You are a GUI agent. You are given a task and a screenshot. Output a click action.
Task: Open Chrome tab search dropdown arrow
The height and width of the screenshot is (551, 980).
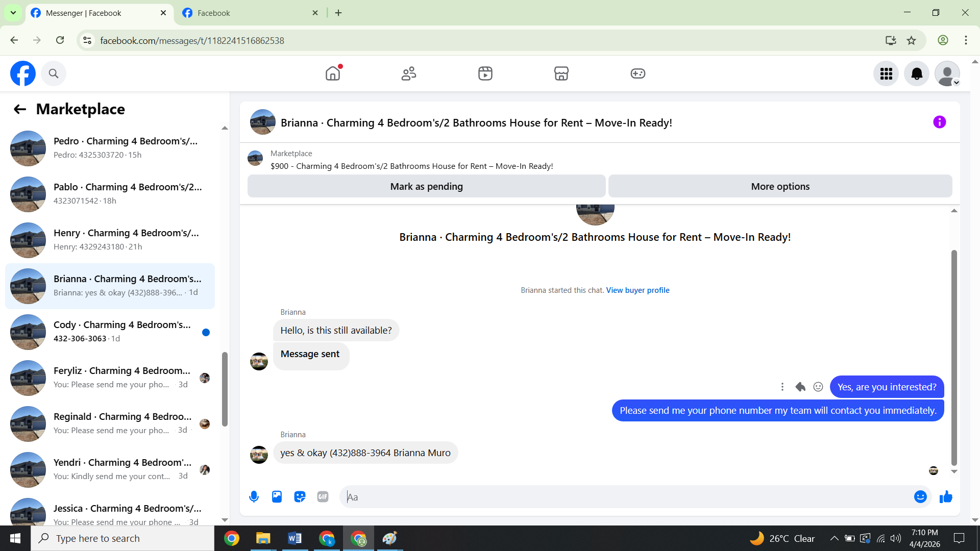(x=13, y=13)
